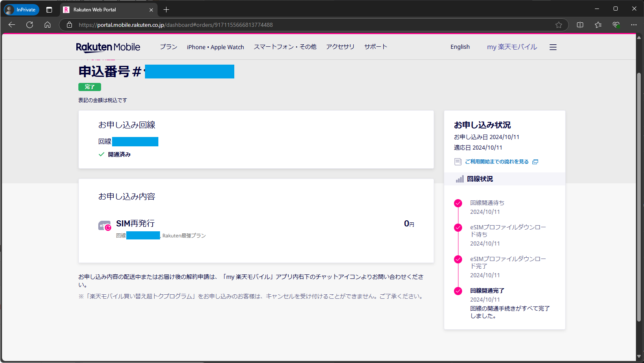644x363 pixels.
Task: Open the プラン menu
Action: pyautogui.click(x=169, y=47)
